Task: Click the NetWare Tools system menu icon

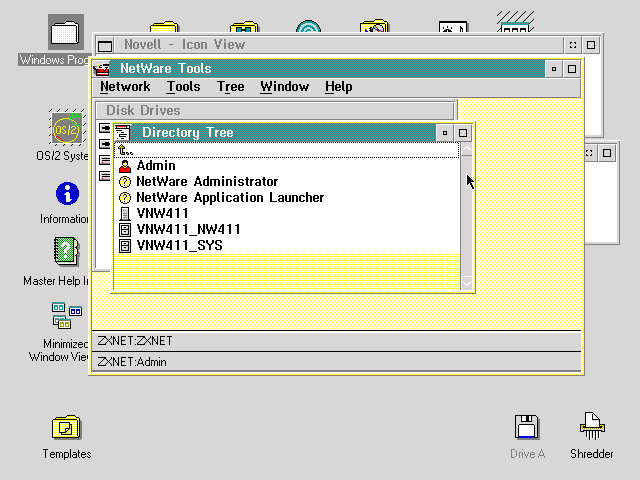Action: pos(102,69)
